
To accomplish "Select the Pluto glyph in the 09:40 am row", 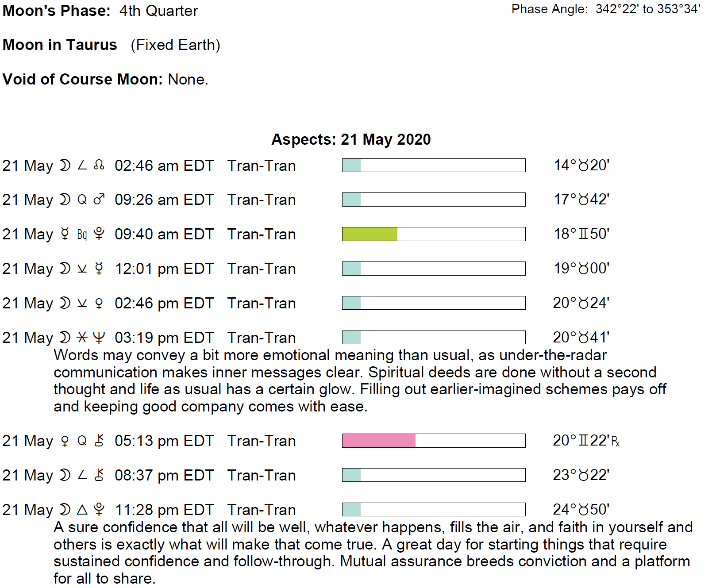I will point(99,234).
